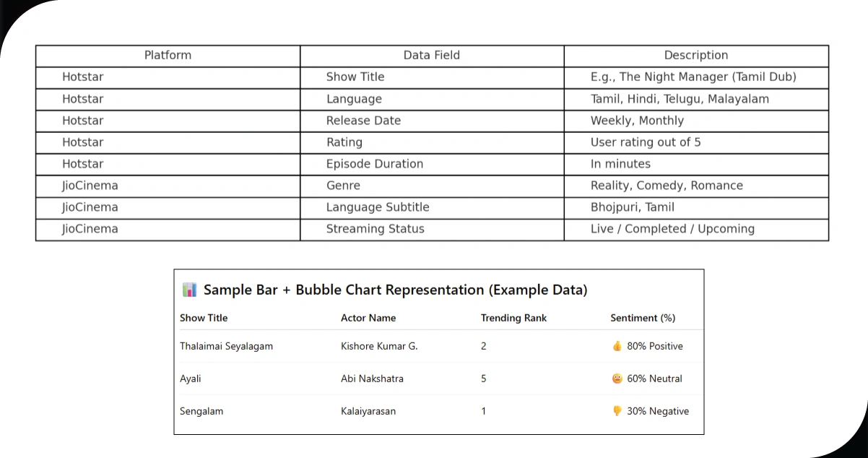The image size is (868, 458).
Task: Click the thumbs down icon for 30% Negative
Action: [x=617, y=411]
